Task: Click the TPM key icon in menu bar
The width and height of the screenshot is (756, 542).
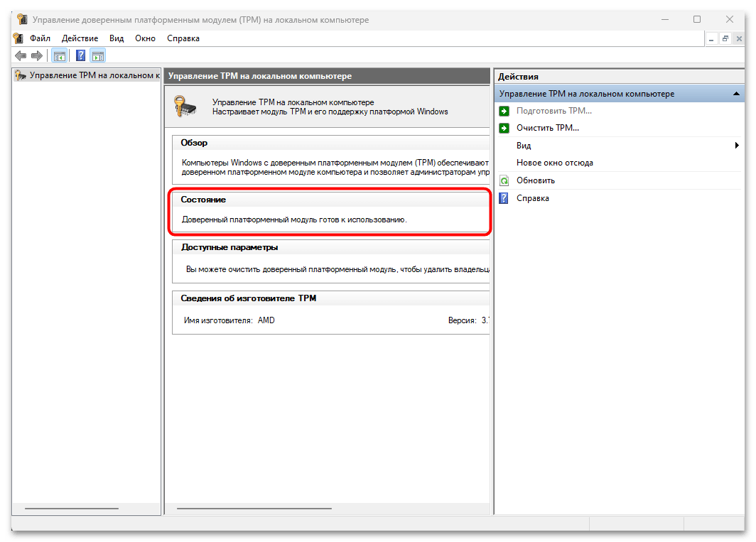Action: 19,38
